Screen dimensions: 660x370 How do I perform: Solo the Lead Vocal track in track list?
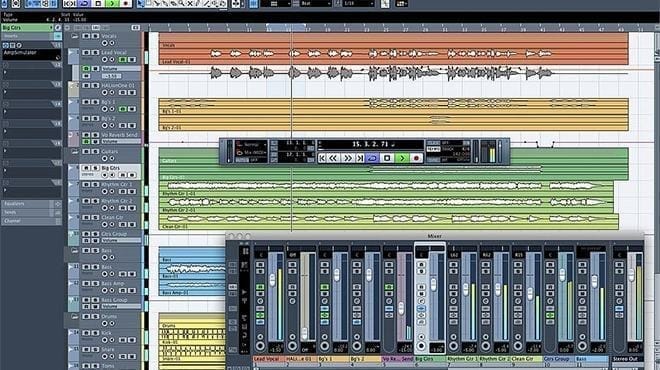tap(96, 53)
